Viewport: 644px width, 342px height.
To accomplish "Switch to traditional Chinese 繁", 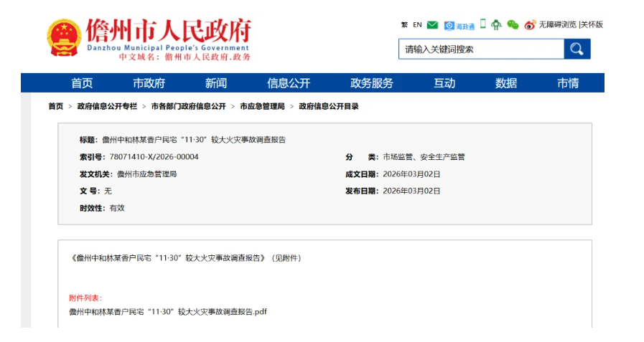I will coord(404,24).
